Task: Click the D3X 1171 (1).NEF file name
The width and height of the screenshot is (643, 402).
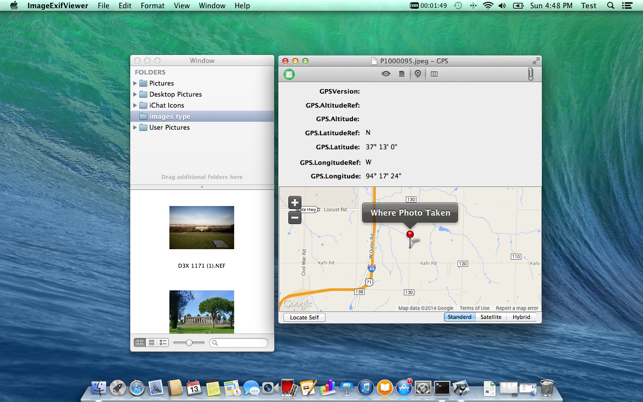Action: click(x=201, y=266)
